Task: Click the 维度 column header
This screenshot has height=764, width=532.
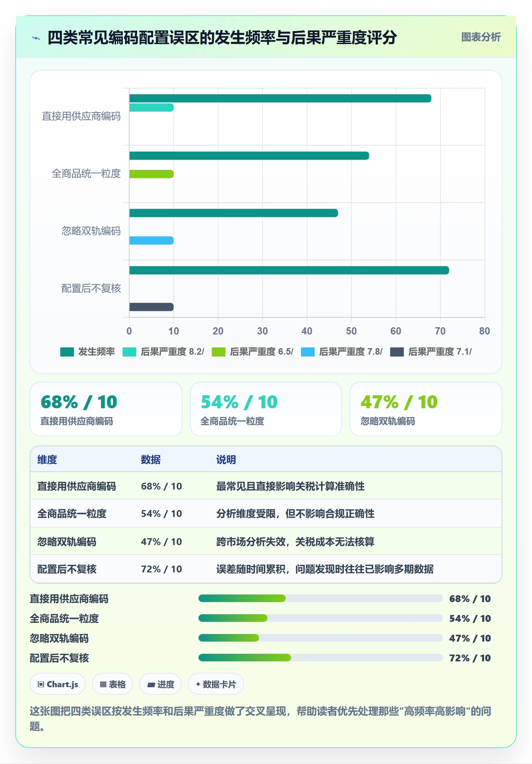Action: point(47,460)
